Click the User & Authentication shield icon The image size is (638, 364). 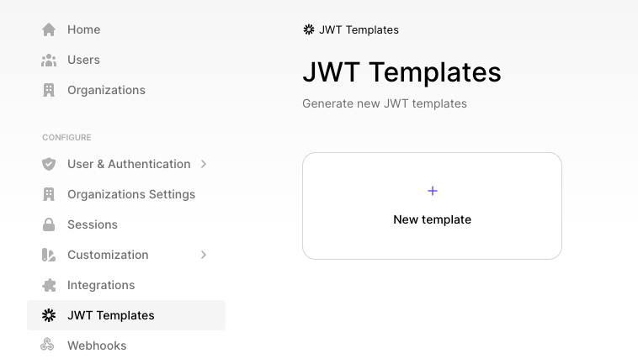[x=49, y=164]
